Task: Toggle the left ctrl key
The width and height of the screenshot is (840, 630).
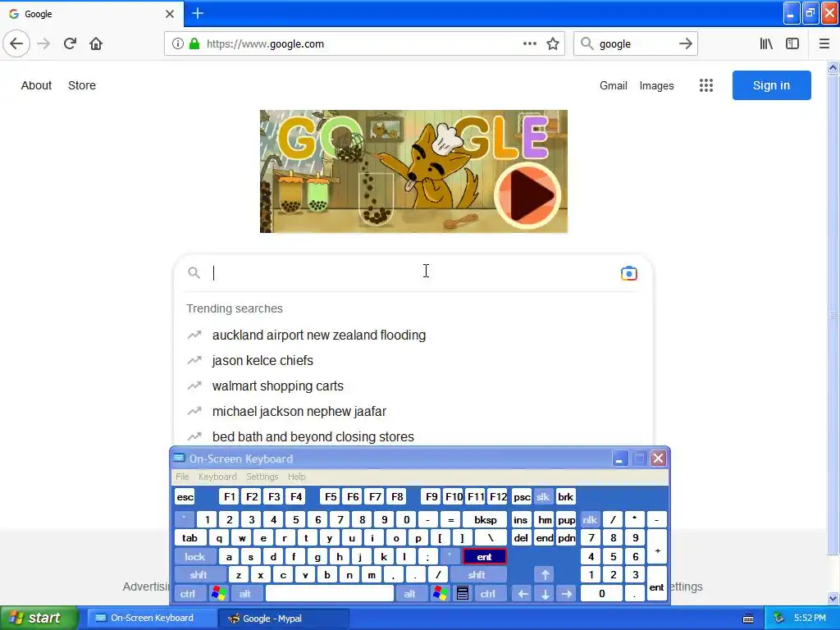Action: point(188,594)
